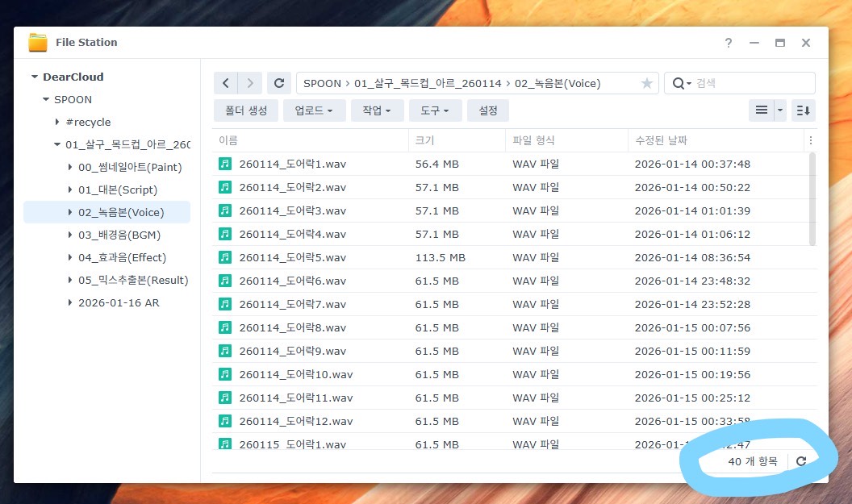Click the forward navigation arrow
This screenshot has height=504, width=852.
[x=251, y=83]
